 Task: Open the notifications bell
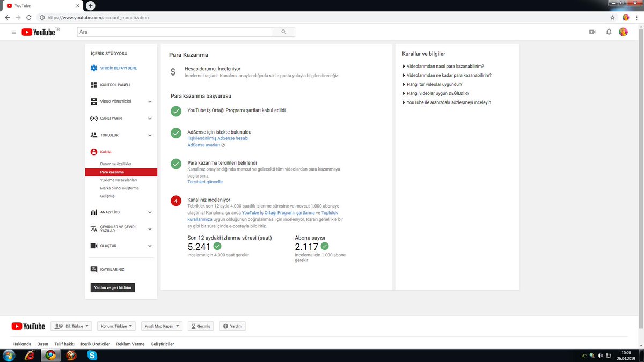tap(609, 32)
